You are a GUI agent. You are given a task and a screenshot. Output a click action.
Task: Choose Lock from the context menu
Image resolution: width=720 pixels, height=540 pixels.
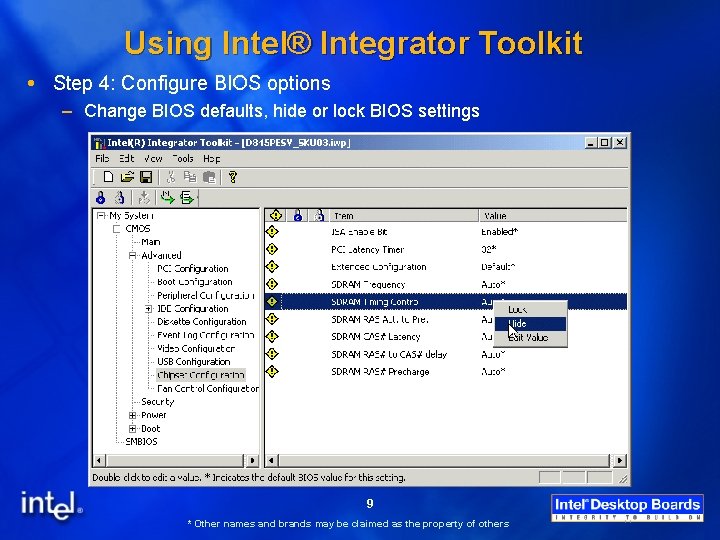[530, 309]
